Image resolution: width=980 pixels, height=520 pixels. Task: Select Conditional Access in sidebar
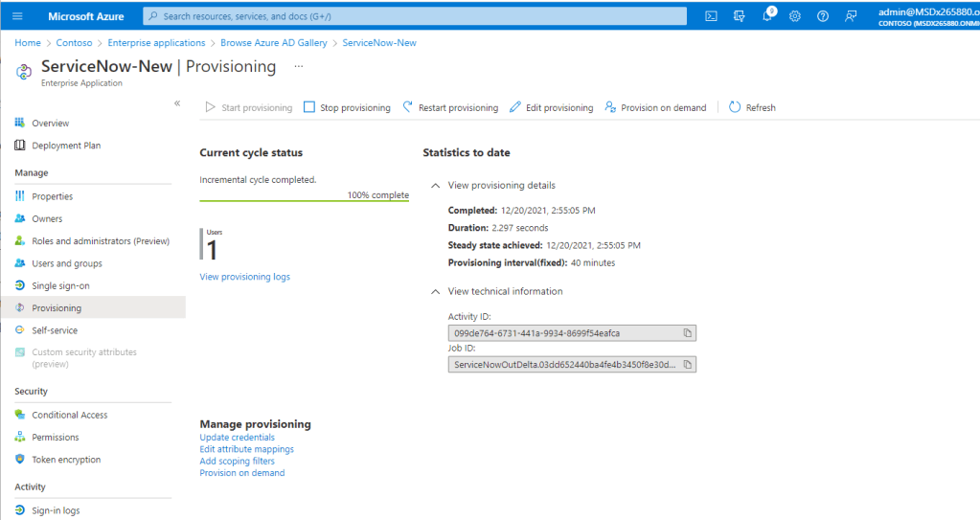pos(69,416)
